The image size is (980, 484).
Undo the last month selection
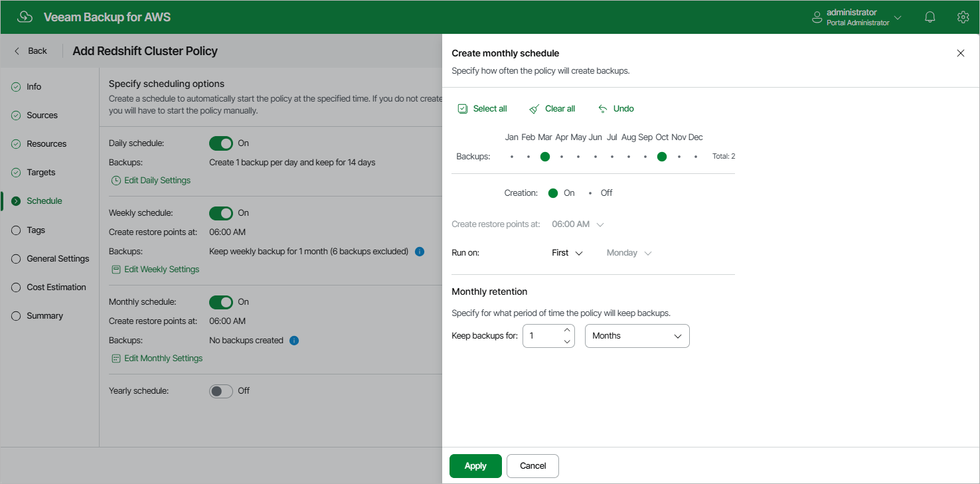point(616,109)
